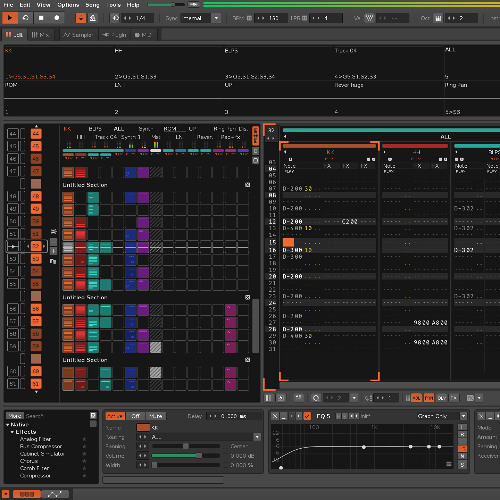500x500 pixels.
Task: Close the third Untitled Section header
Action: point(247,360)
